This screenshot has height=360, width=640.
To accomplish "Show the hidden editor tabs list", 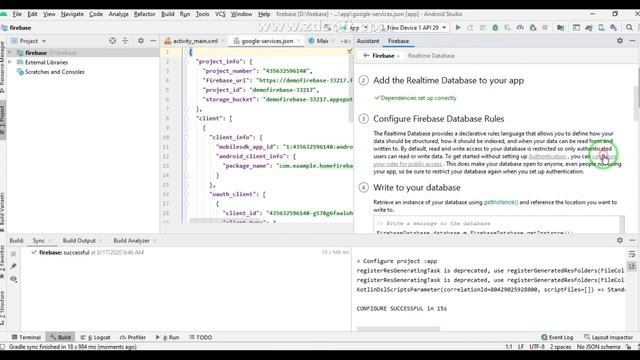I will [x=346, y=41].
